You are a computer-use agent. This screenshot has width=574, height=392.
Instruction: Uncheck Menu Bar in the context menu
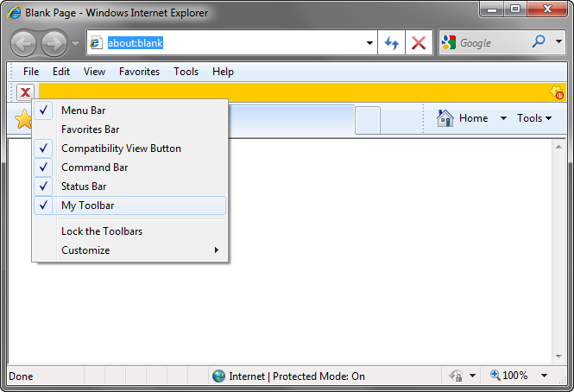click(130, 111)
